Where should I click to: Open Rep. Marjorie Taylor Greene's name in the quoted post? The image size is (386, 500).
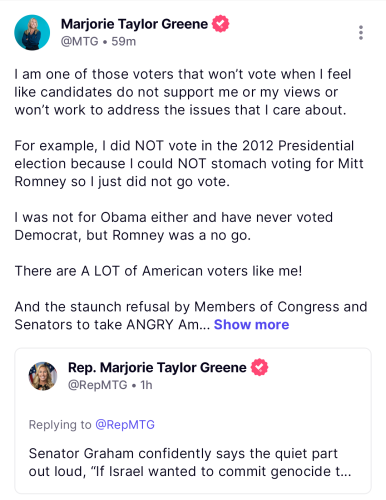point(157,367)
